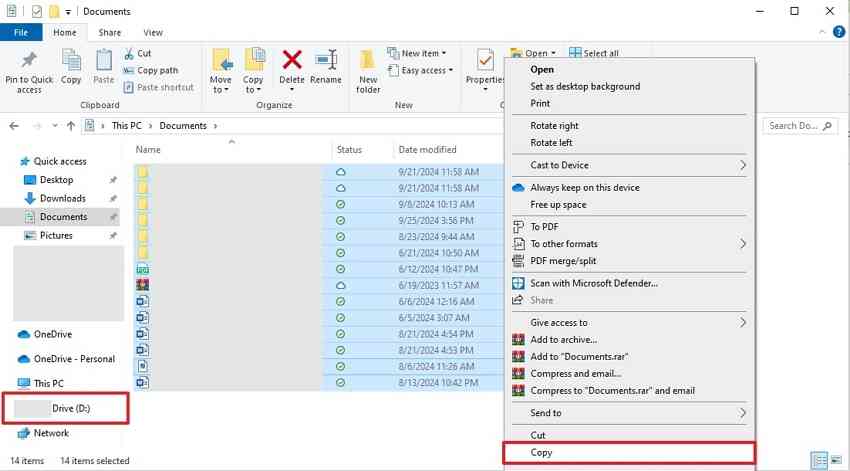
Task: Click the red Delete X icon
Action: [292, 60]
